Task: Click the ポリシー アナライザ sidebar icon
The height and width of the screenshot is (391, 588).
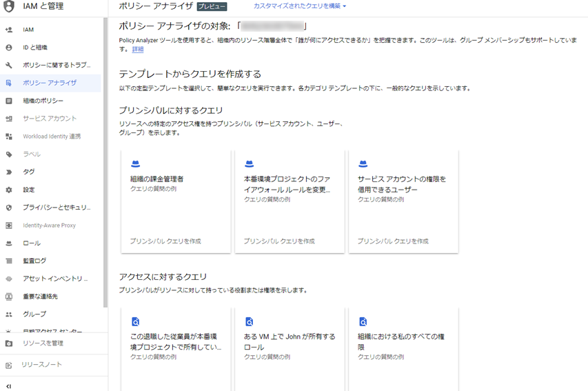Action: 9,83
